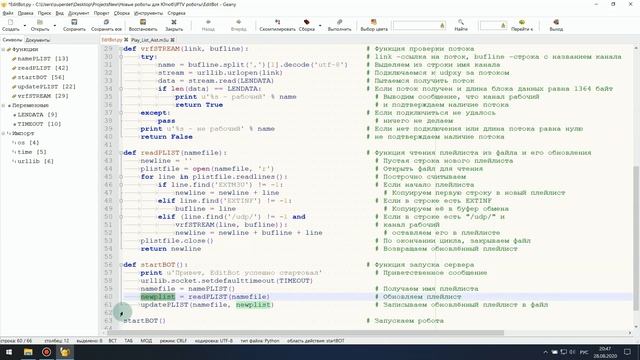This screenshot has height=360, width=640.
Task: Navigate back with the Назад icon
Action: (x=208, y=22)
